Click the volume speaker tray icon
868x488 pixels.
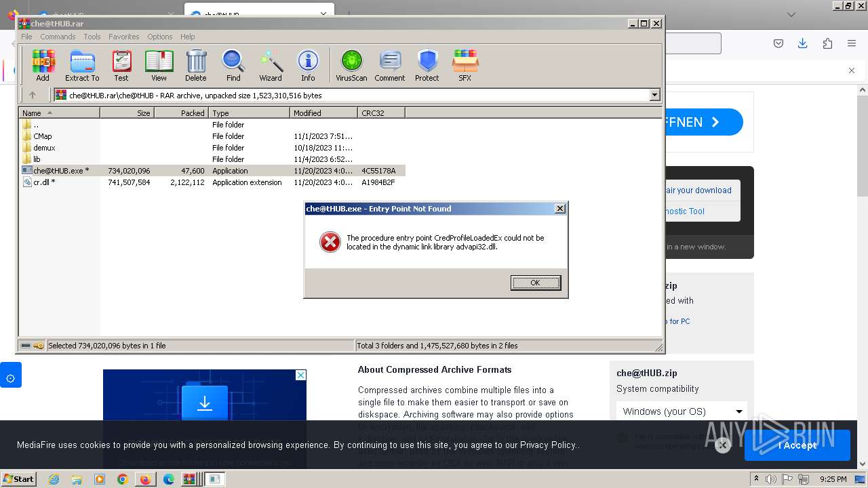pos(771,479)
